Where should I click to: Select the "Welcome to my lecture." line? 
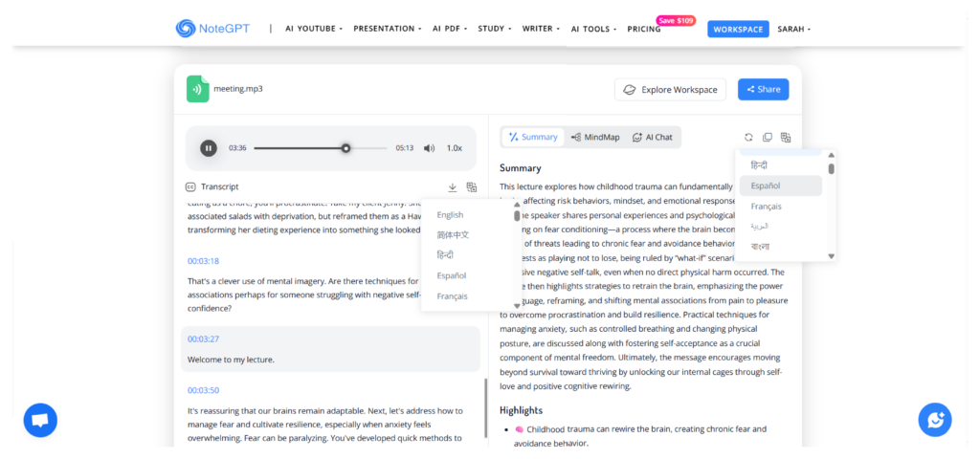point(231,360)
